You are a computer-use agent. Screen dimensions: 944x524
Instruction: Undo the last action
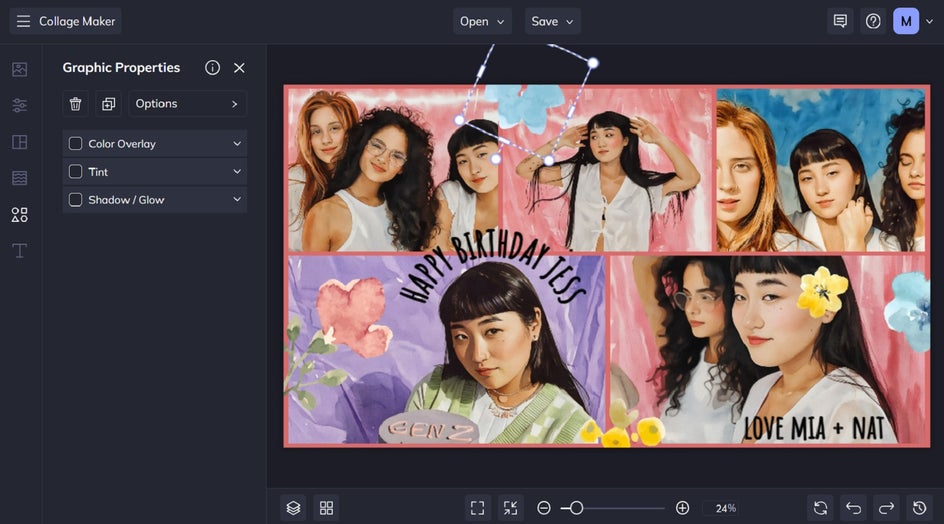[853, 508]
